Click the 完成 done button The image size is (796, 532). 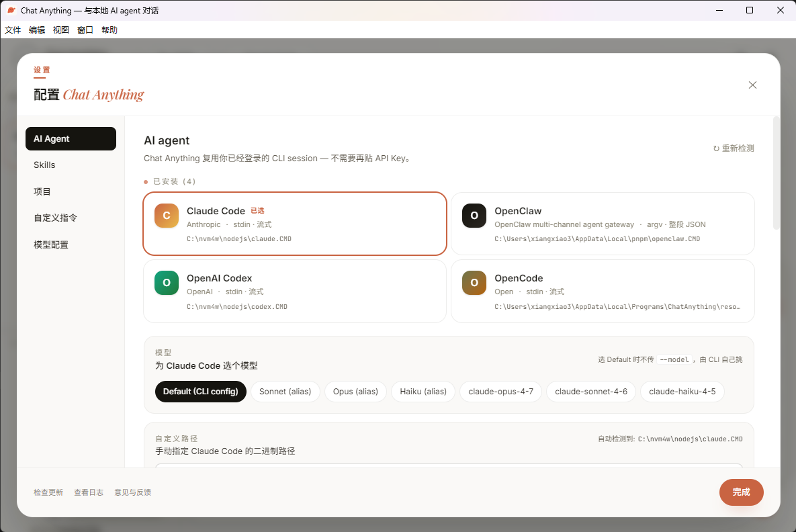(741, 492)
